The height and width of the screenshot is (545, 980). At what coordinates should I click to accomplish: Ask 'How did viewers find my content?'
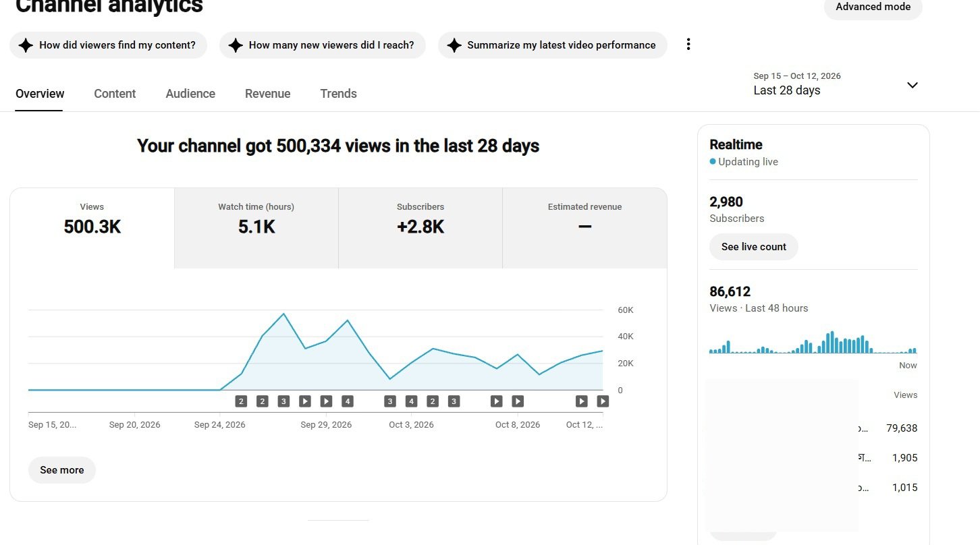[108, 45]
